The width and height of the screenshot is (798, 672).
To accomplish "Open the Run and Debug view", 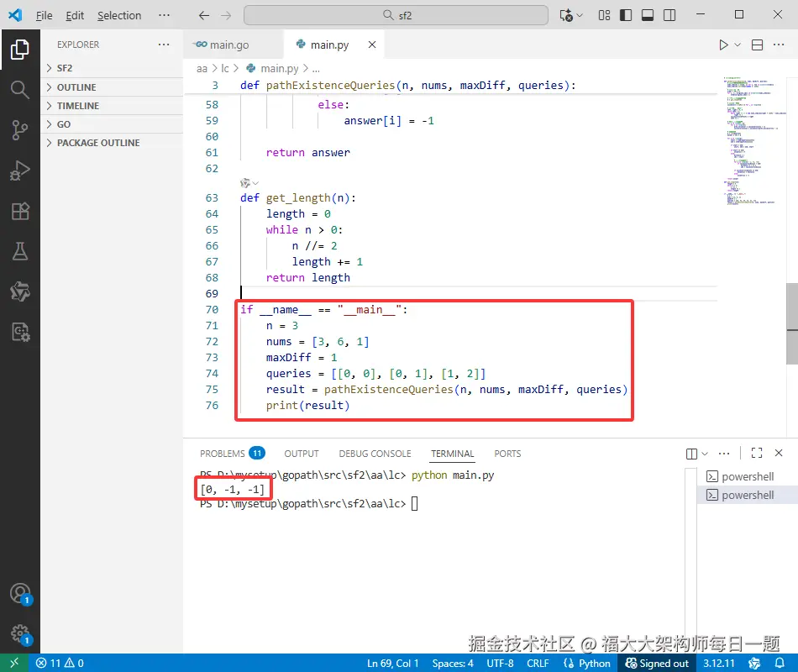I will click(x=20, y=171).
